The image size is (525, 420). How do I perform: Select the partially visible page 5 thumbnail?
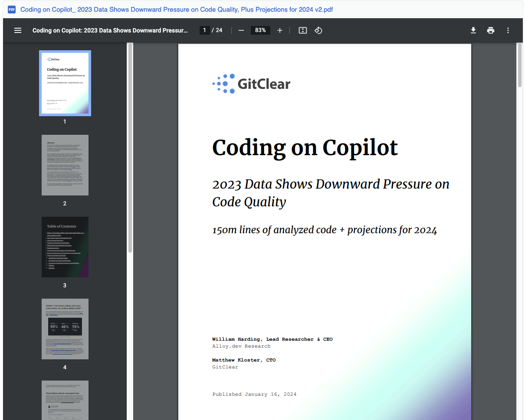65,400
